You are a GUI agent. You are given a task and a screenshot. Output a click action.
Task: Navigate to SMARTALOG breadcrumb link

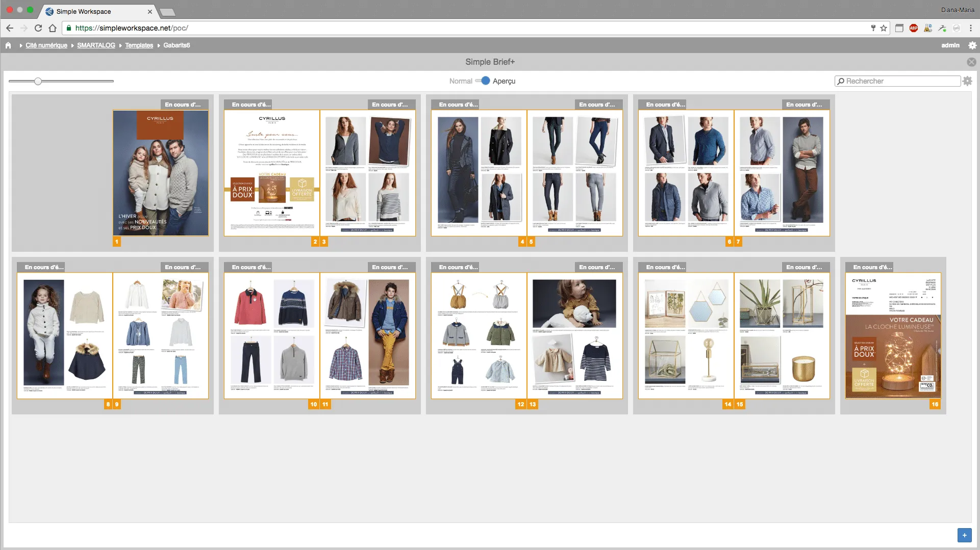pos(96,45)
